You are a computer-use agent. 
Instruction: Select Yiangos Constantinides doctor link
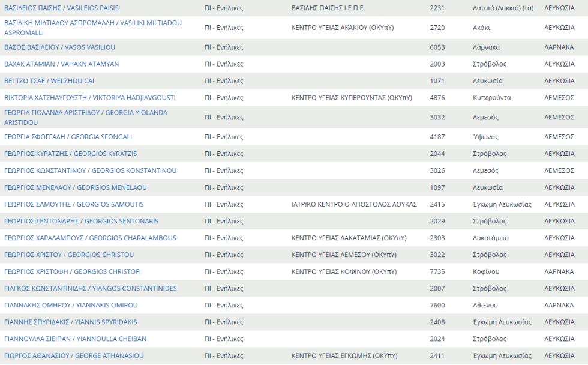pos(91,288)
